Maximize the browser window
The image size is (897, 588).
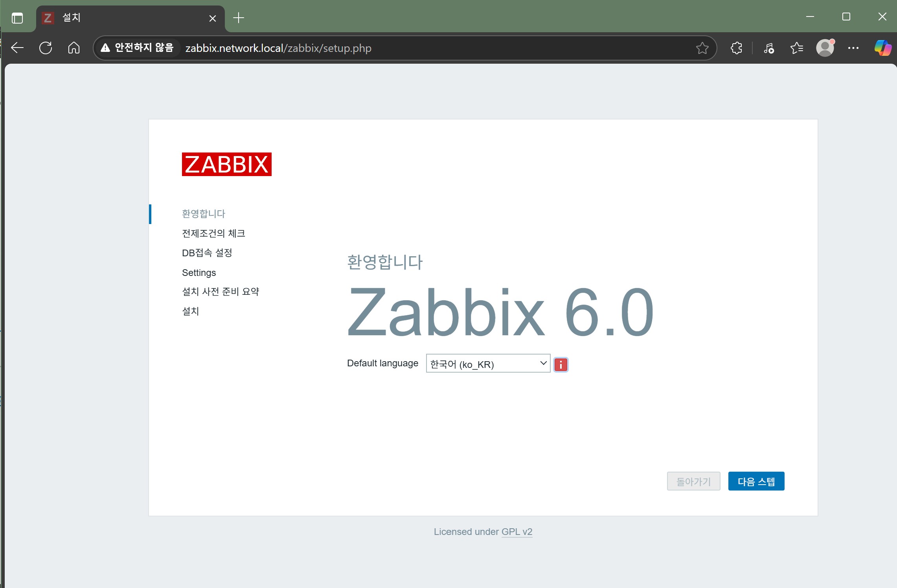(846, 17)
